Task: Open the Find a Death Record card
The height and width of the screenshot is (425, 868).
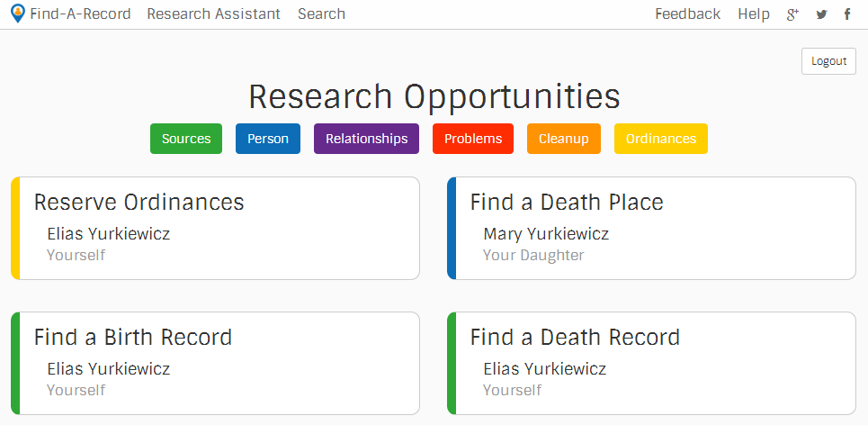Action: (x=652, y=363)
